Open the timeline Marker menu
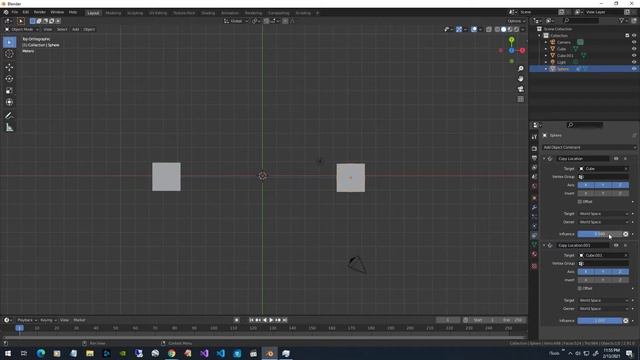 [x=79, y=320]
